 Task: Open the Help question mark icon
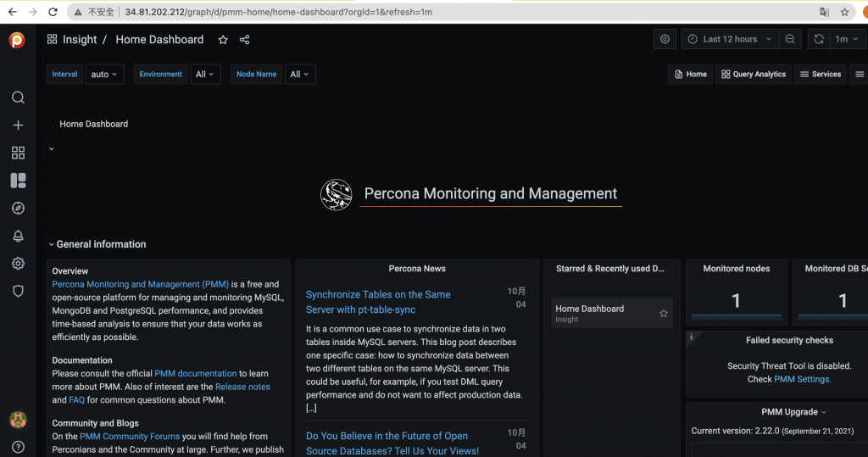(x=19, y=447)
